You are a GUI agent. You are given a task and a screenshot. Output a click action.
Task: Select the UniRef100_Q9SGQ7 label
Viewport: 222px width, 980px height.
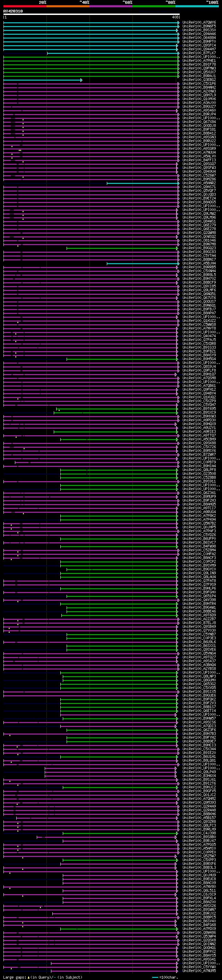pos(199,164)
